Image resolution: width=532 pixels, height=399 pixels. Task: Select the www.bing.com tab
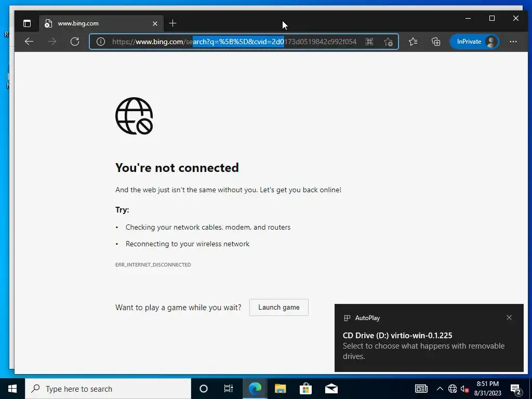(101, 23)
